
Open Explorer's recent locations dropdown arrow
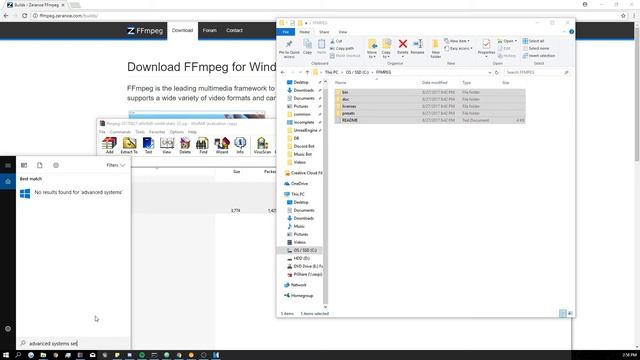tap(300, 72)
